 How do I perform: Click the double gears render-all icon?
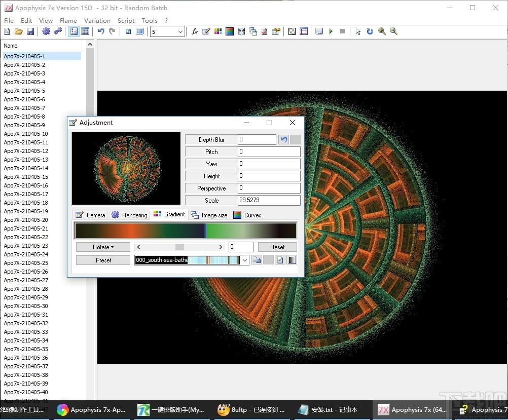pos(58,31)
